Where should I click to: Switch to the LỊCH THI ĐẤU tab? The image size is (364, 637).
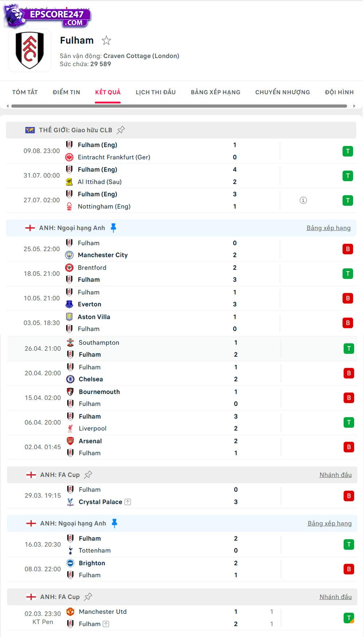155,92
